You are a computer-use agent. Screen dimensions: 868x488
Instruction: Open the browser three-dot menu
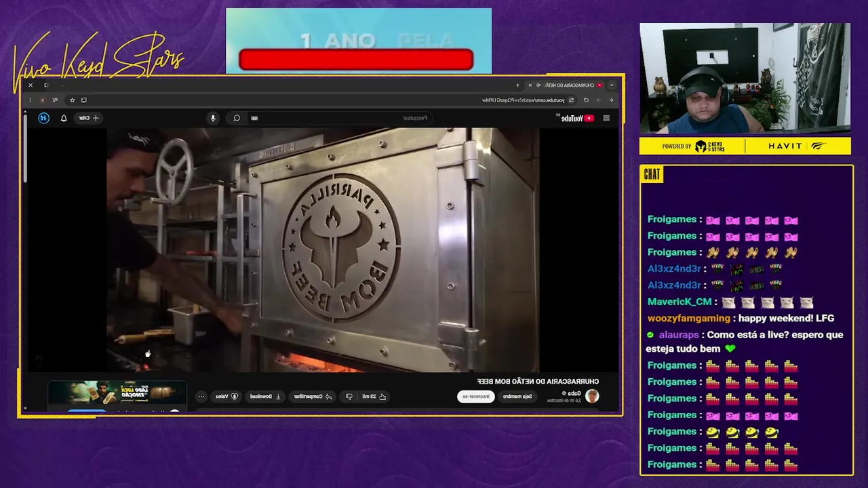31,100
